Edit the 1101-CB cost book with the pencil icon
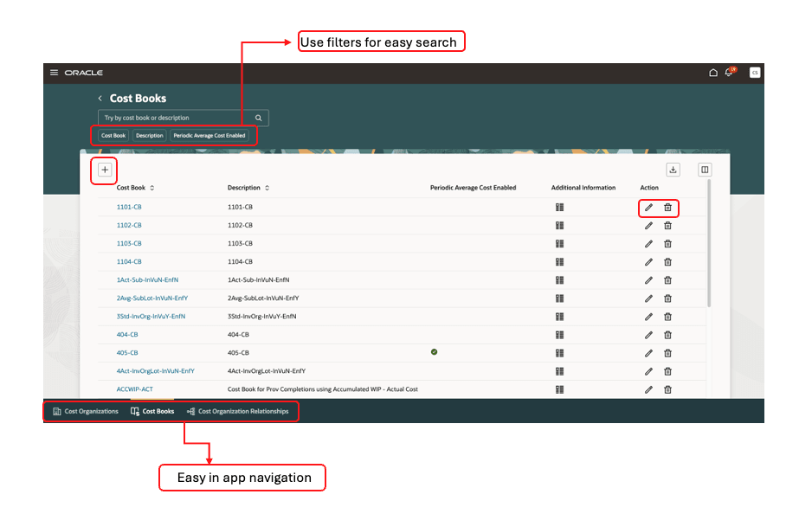The width and height of the screenshot is (812, 520). point(648,208)
